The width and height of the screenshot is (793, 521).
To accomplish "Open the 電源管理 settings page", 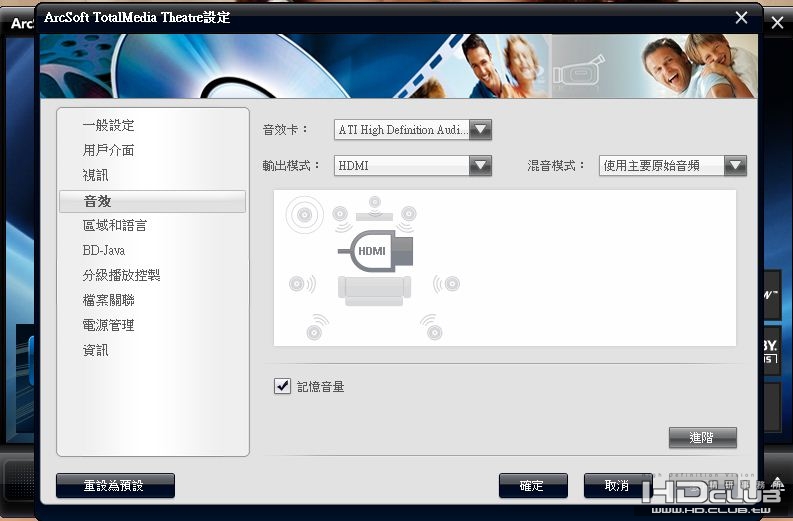I will point(108,325).
